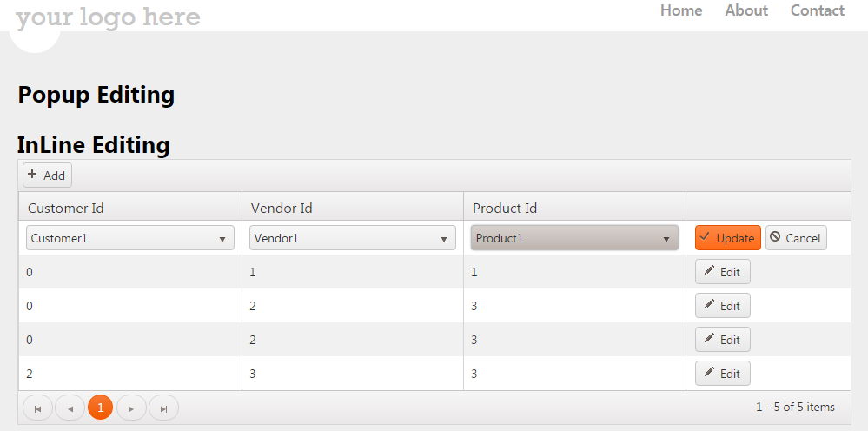Go to the next page arrow
Screen dimensions: 868x431
[131, 408]
